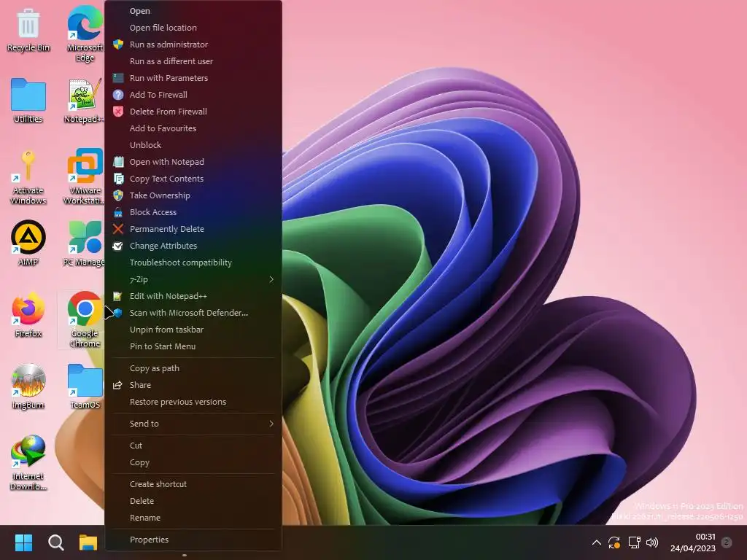
Task: Choose Properties in the context menu
Action: (193, 539)
